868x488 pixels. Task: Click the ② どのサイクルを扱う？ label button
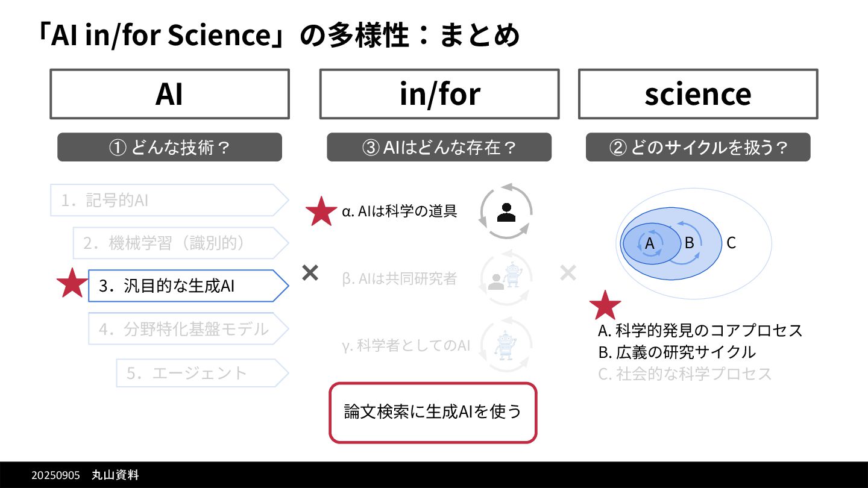click(698, 147)
